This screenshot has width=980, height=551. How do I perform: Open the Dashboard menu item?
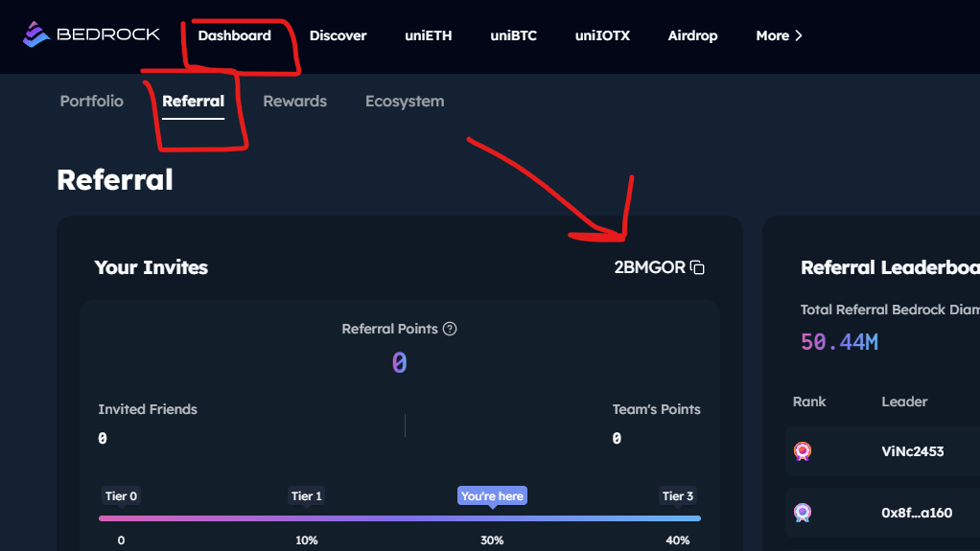click(234, 35)
